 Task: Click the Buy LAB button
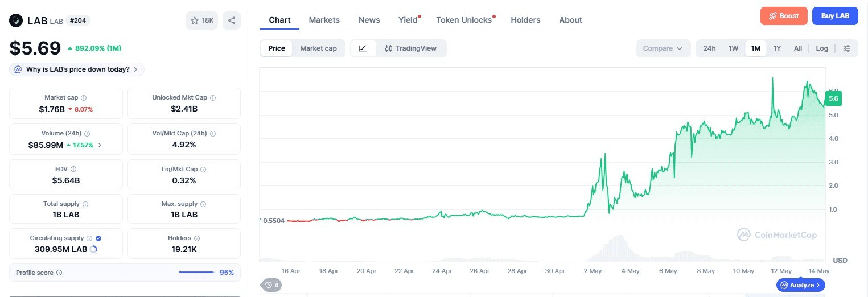click(x=835, y=16)
